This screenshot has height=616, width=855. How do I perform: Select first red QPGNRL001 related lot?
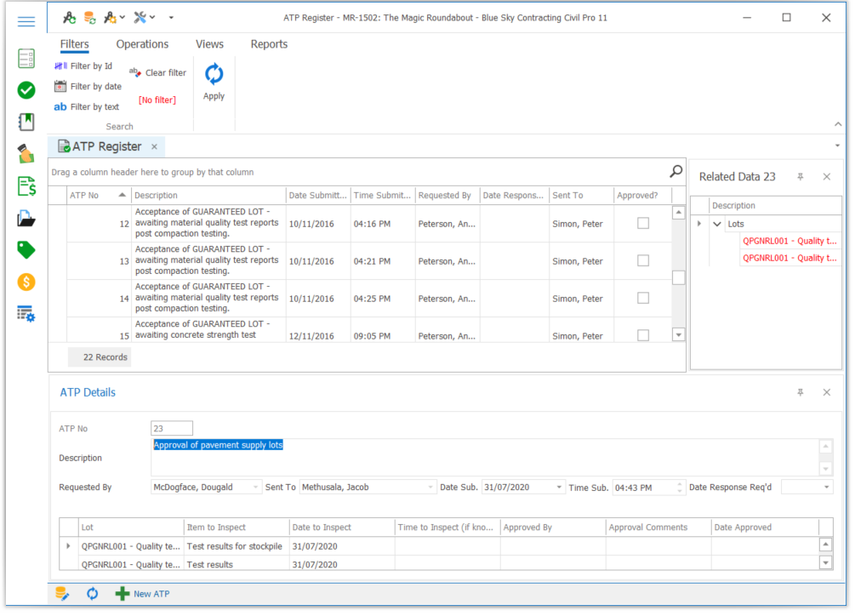coord(789,241)
